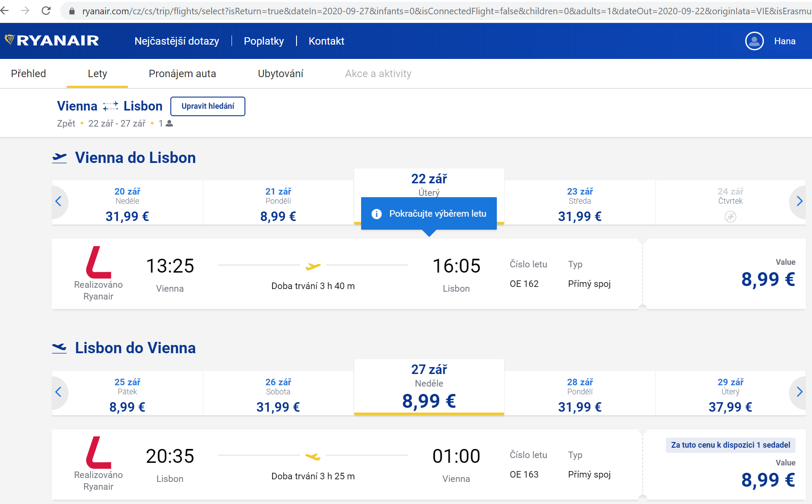
Task: Select outbound date 24 zář Čtvrtek
Action: 730,202
